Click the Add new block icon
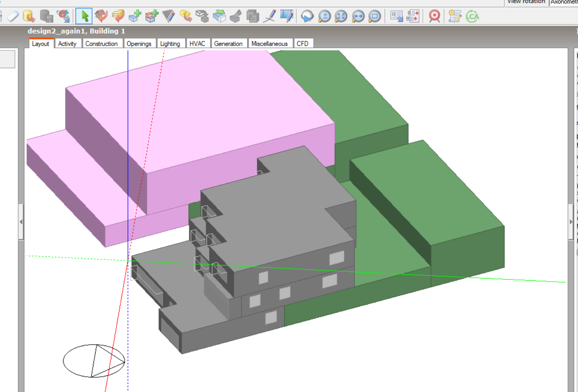The image size is (578, 392). click(x=135, y=17)
